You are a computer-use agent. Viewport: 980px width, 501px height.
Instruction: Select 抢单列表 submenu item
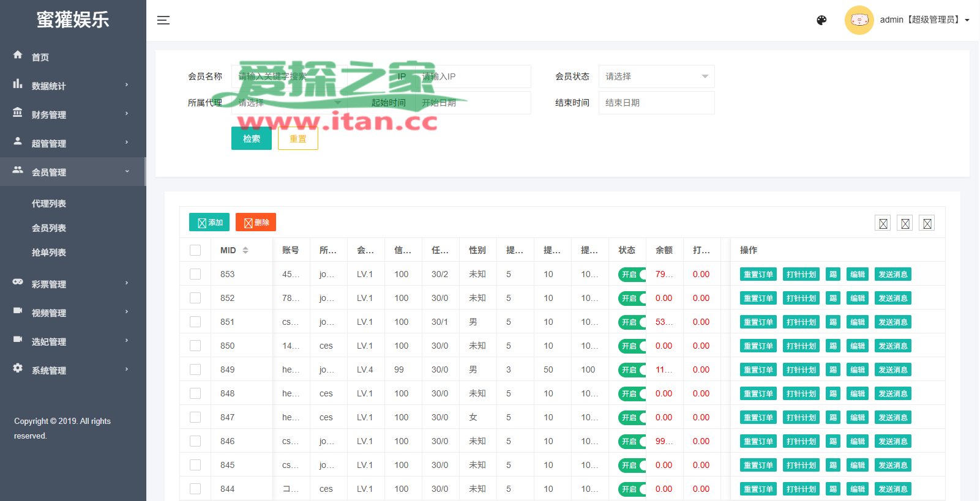click(49, 253)
